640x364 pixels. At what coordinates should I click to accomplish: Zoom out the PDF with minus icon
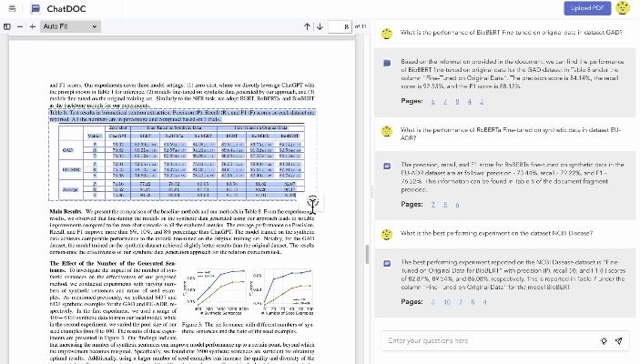click(20, 26)
